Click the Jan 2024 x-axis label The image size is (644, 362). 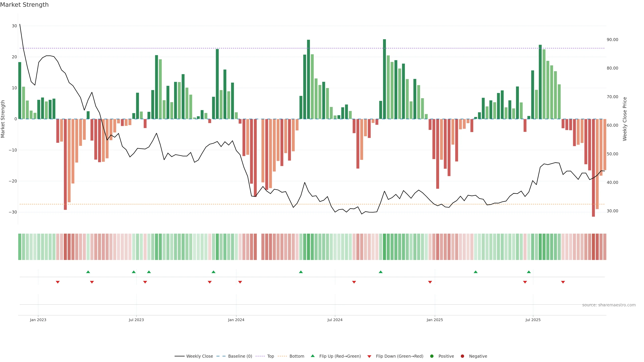tap(236, 320)
